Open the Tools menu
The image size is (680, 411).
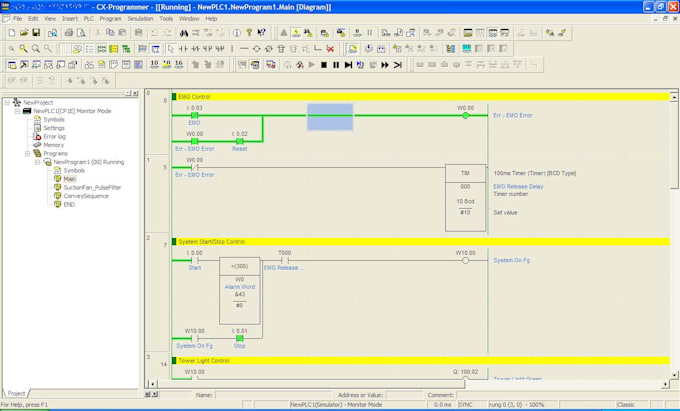tap(166, 19)
